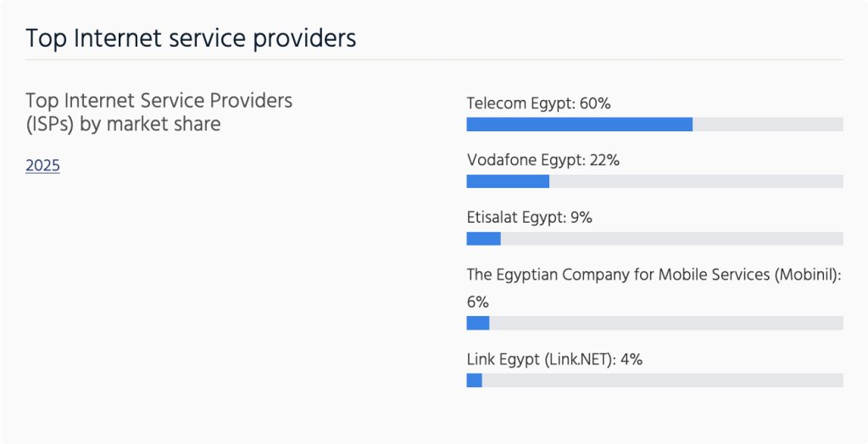Click the 'Top Internet service providers' heading
The width and height of the screenshot is (868, 444).
191,38
